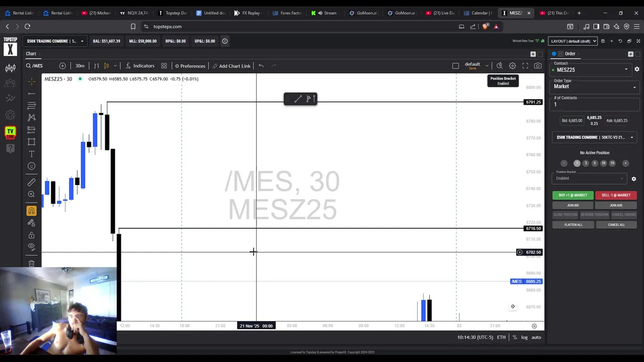This screenshot has height=362, width=644.
Task: Click the TopstepX logo
Action: pyautogui.click(x=10, y=46)
